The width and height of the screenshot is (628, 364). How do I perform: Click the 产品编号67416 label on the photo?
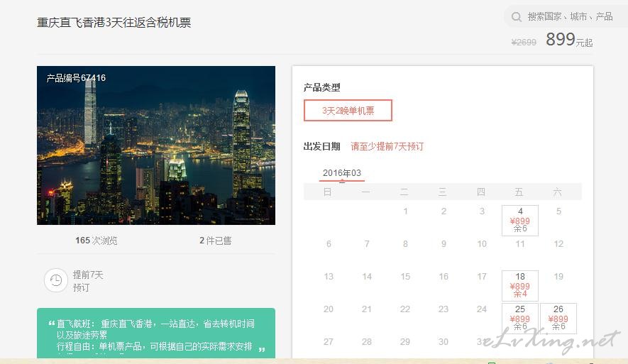point(76,78)
